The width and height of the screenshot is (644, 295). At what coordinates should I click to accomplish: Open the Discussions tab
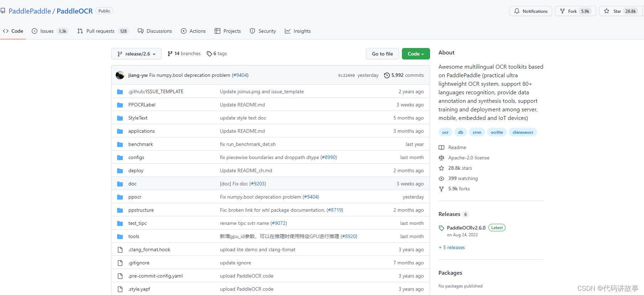tap(155, 31)
